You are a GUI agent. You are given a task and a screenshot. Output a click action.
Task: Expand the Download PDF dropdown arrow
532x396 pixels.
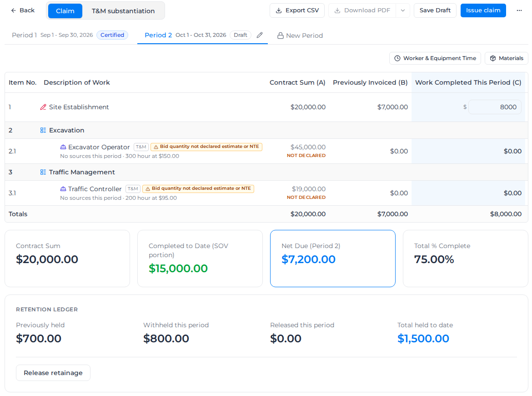(403, 10)
